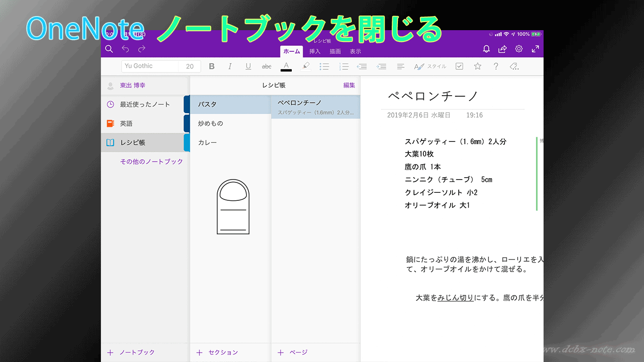Click the page title ペペロンチーノ
This screenshot has width=644, height=362.
pos(433,97)
